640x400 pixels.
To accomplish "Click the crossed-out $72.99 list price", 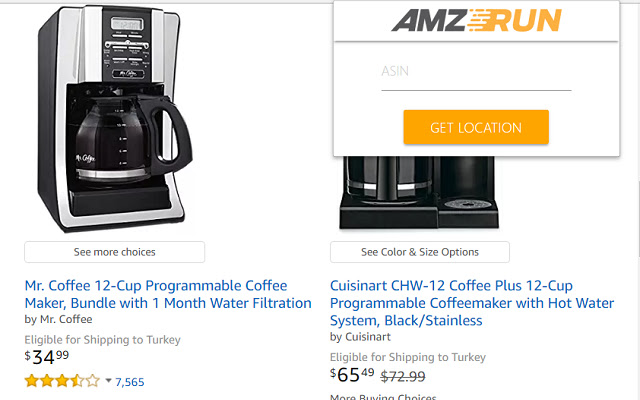I will (403, 376).
